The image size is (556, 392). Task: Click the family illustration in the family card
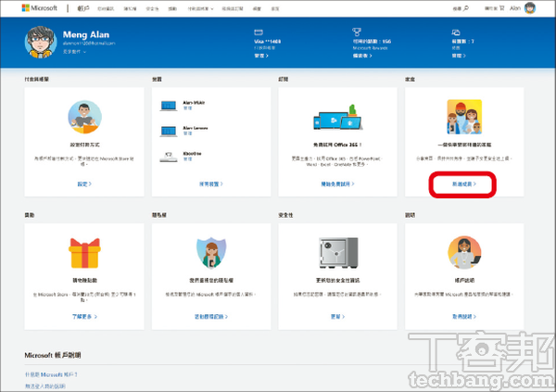click(463, 120)
